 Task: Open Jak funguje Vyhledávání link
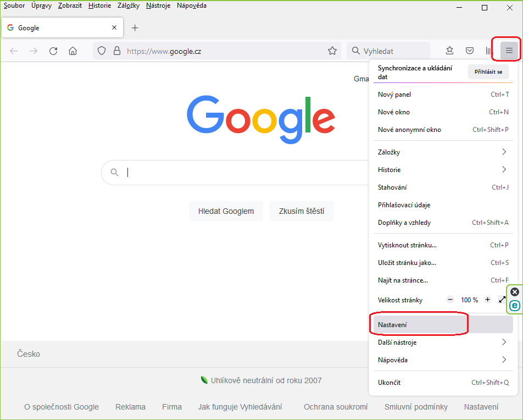click(x=240, y=407)
